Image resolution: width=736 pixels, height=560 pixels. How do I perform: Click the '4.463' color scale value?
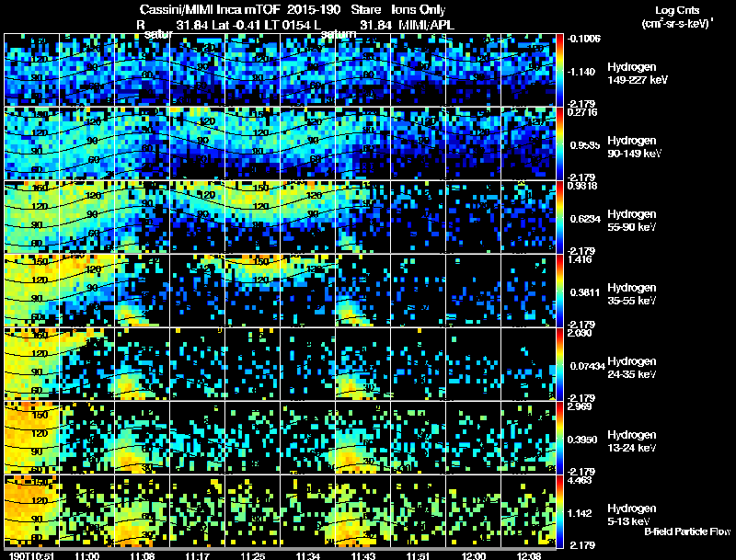(x=581, y=480)
